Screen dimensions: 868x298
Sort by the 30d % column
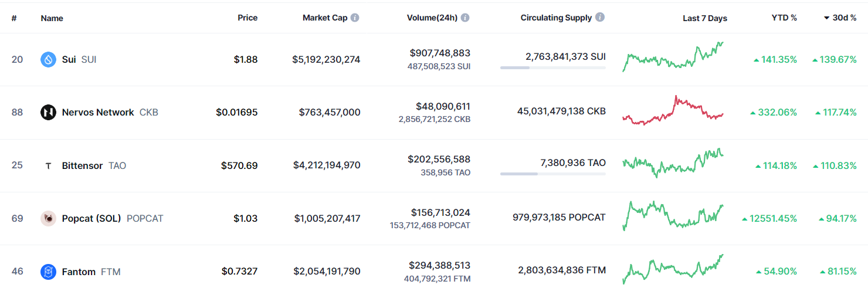pos(840,18)
